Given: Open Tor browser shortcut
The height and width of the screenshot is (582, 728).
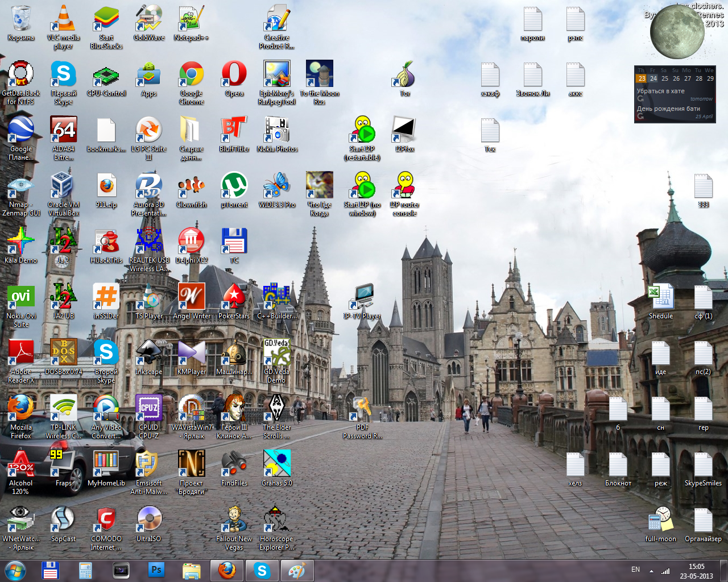Looking at the screenshot, I should click(405, 79).
